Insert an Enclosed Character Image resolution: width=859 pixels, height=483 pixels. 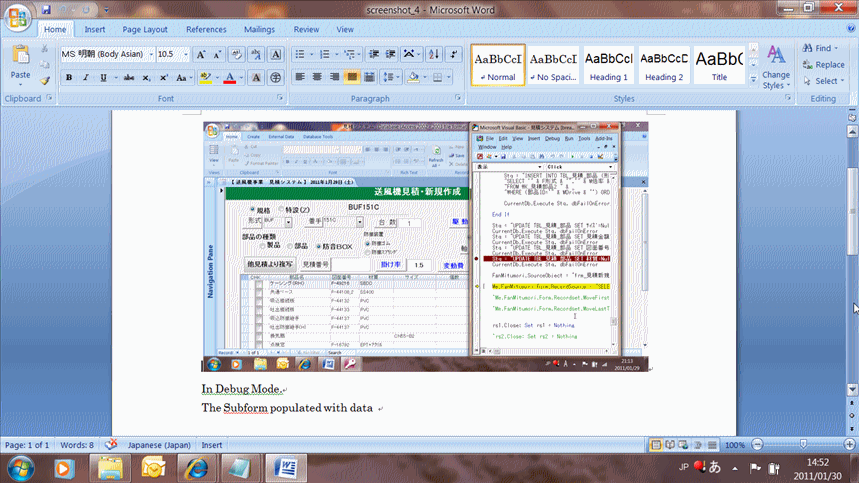point(276,78)
